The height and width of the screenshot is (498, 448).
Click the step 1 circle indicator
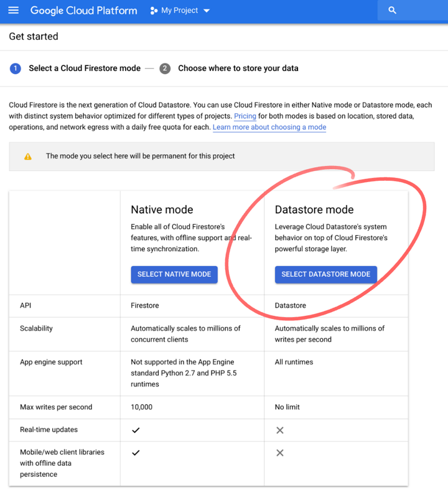[16, 68]
